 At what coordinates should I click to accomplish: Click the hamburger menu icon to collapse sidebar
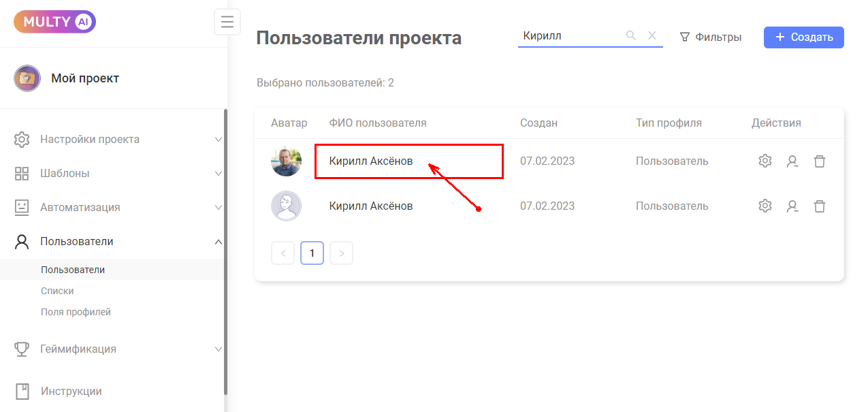227,21
